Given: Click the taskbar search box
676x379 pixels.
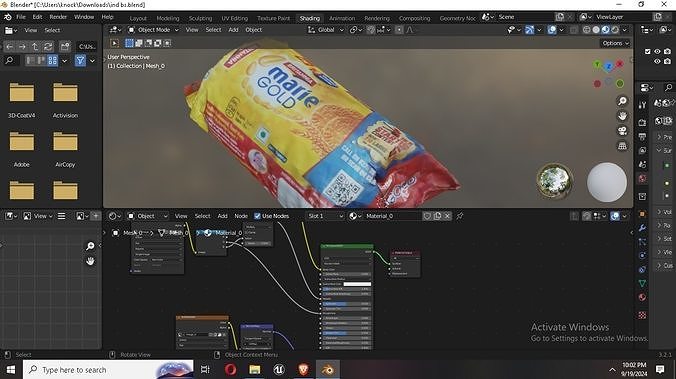Looking at the screenshot, I should coord(108,370).
